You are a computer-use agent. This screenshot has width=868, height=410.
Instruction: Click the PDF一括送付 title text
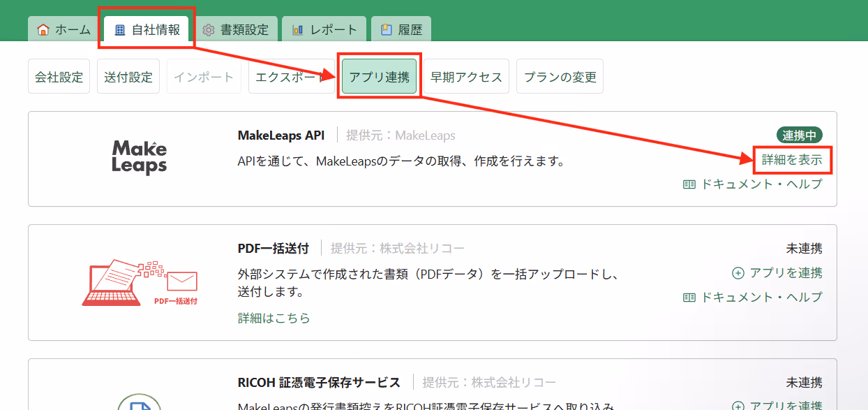tap(274, 249)
